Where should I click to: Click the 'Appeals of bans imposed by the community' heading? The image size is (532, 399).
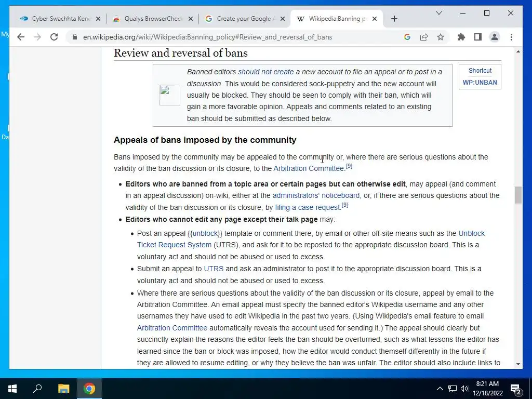pyautogui.click(x=205, y=140)
